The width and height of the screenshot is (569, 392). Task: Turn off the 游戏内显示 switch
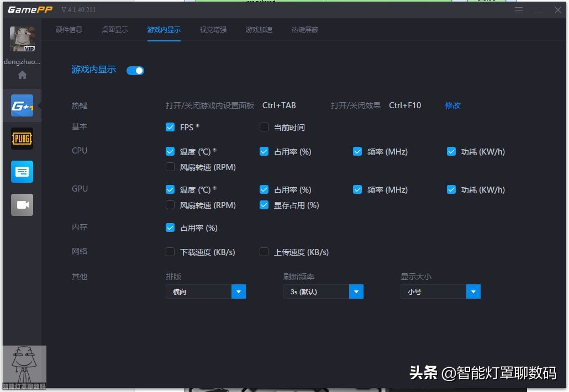click(135, 70)
